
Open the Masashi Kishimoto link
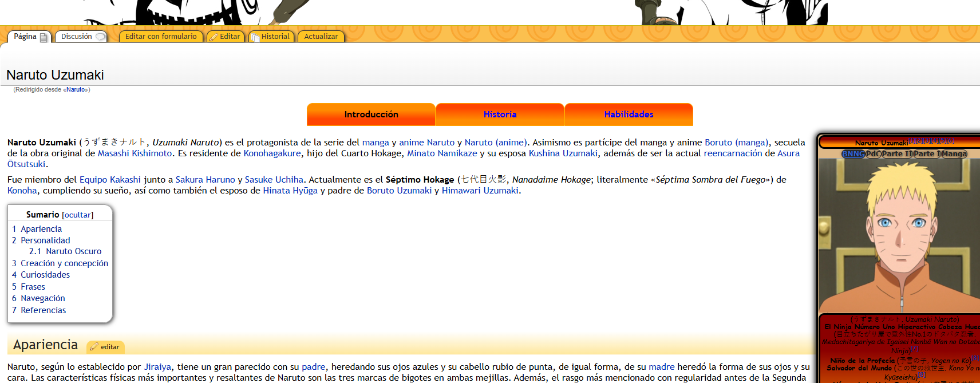tap(135, 153)
